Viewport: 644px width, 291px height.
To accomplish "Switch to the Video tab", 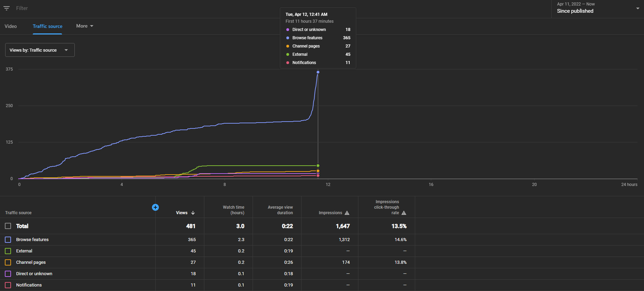I will click(11, 26).
